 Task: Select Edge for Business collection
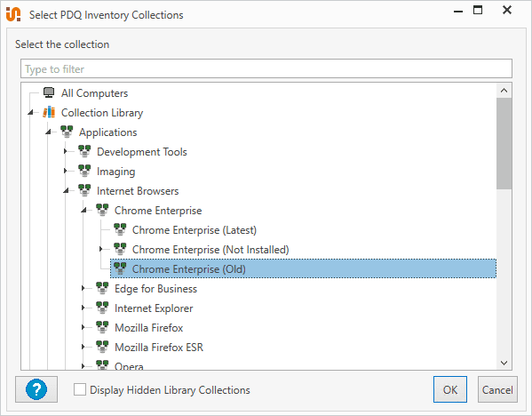point(155,288)
